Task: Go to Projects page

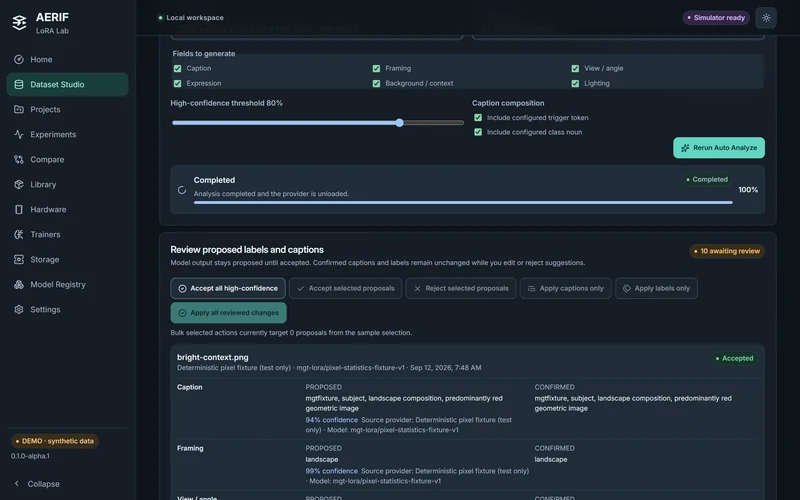Action: [67, 110]
